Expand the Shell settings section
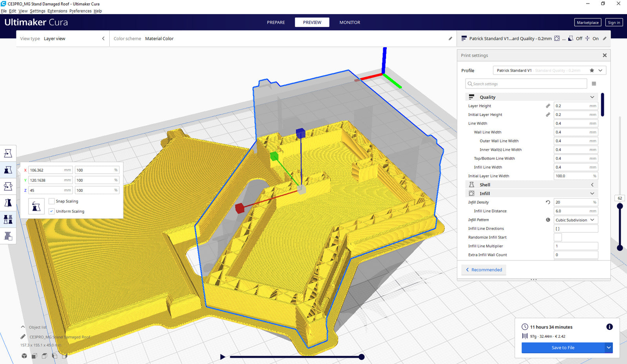The height and width of the screenshot is (364, 627). coord(592,184)
